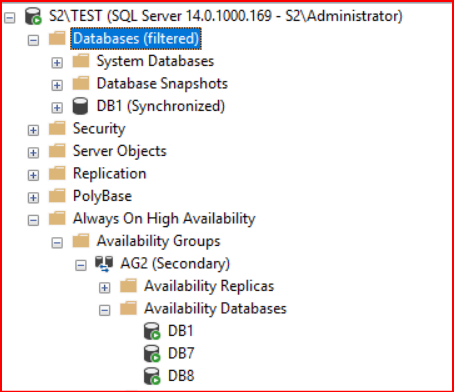
Task: Click the DB1 availability database icon
Action: click(x=152, y=331)
